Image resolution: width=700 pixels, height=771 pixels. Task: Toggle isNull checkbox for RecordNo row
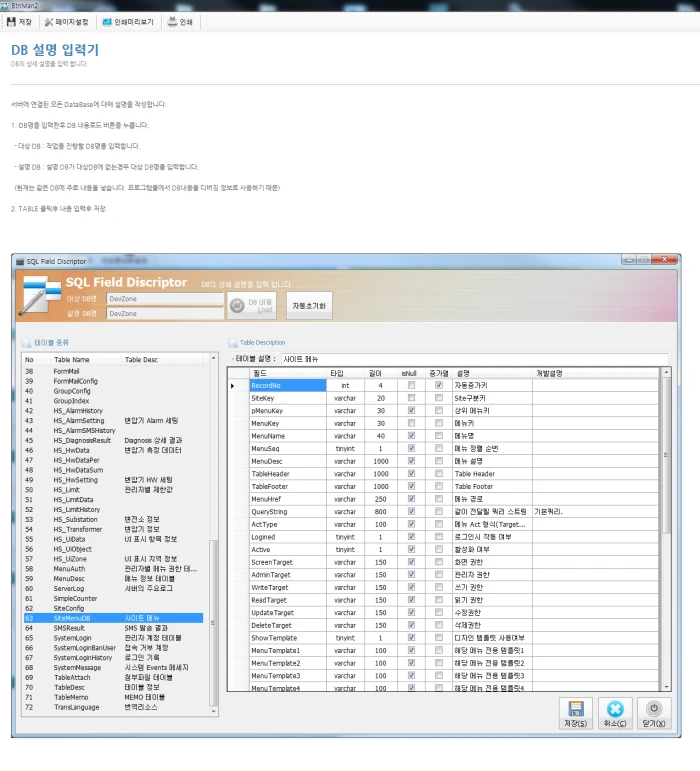411,386
